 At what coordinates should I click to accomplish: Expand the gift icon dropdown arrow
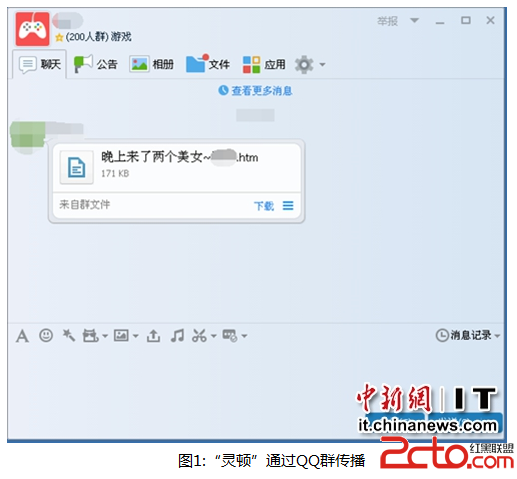tap(105, 336)
